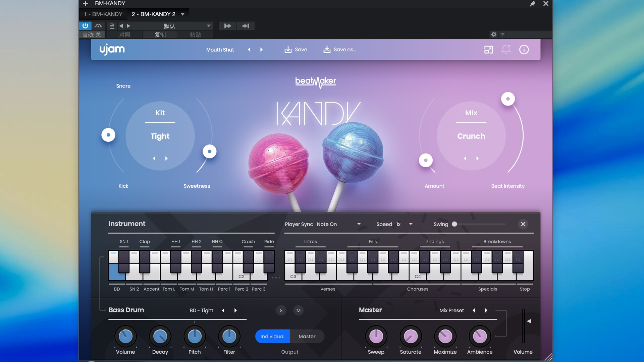644x362 pixels.
Task: Go to previous host preset arrow
Action: pos(121,26)
